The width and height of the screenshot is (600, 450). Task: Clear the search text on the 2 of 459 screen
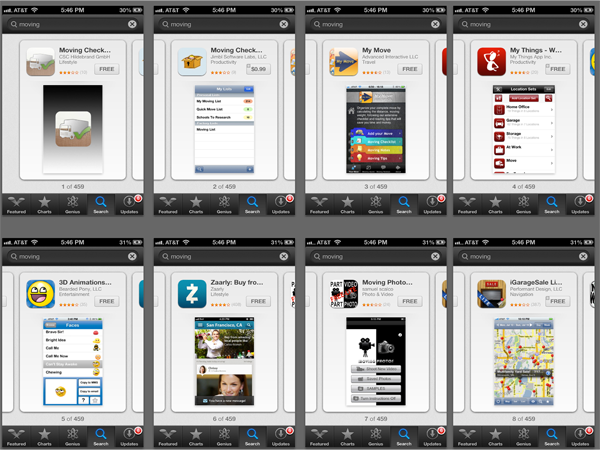click(284, 24)
